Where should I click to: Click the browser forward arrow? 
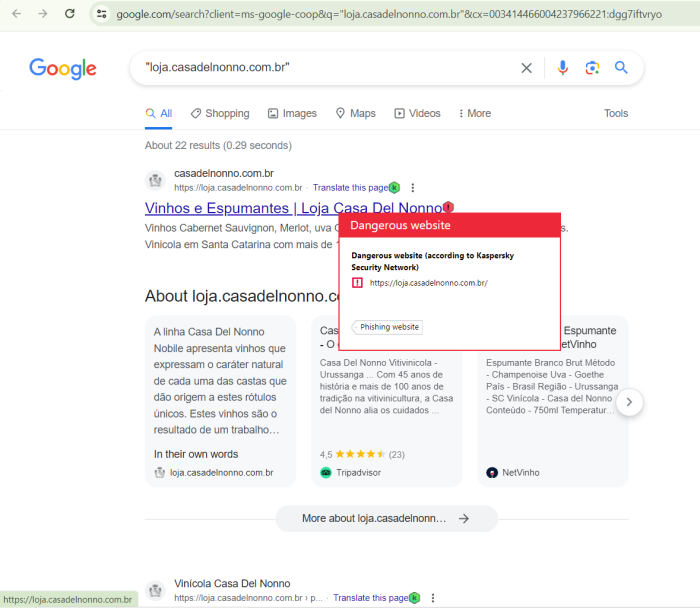[x=43, y=14]
